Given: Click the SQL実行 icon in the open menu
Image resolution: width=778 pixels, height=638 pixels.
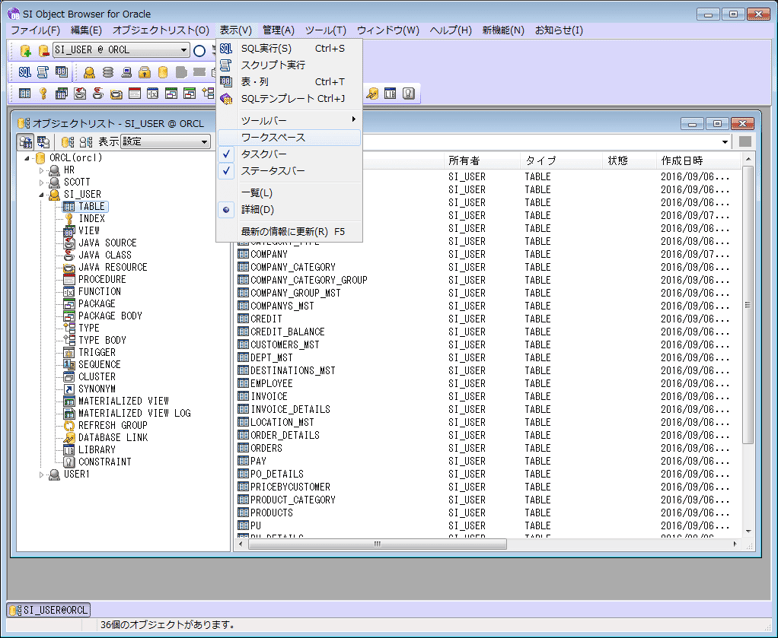Looking at the screenshot, I should pos(226,48).
